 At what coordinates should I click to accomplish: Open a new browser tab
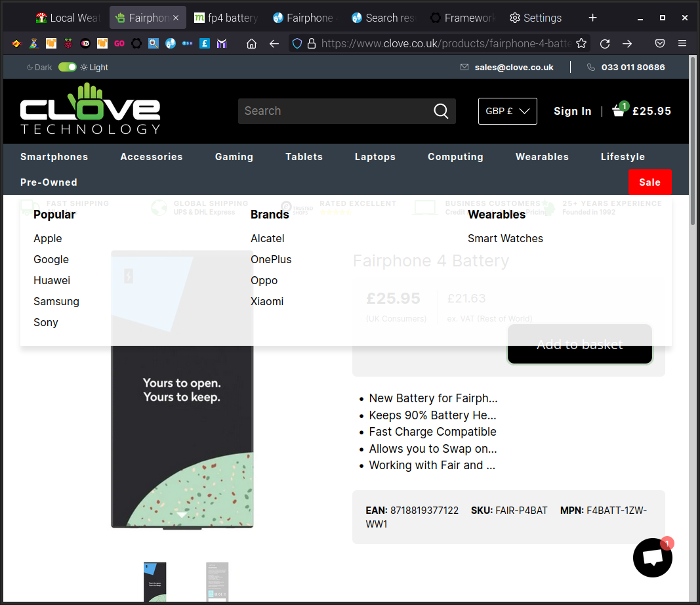(593, 18)
